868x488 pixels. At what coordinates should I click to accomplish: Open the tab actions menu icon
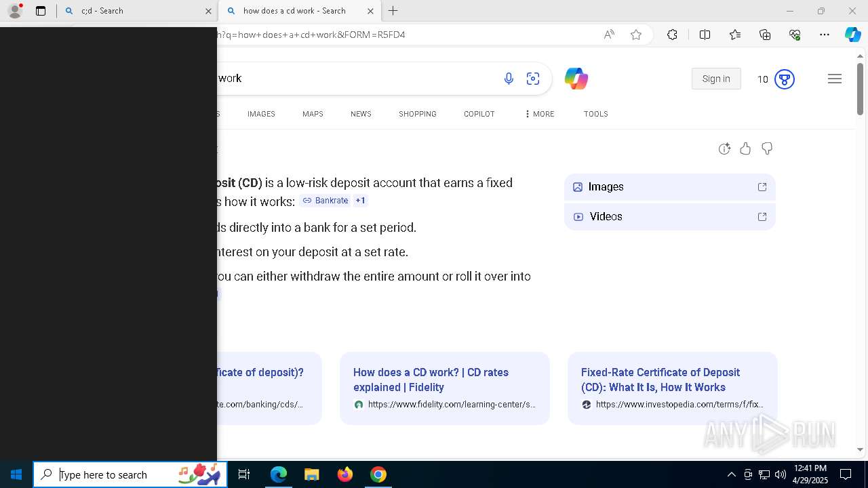coord(41,11)
